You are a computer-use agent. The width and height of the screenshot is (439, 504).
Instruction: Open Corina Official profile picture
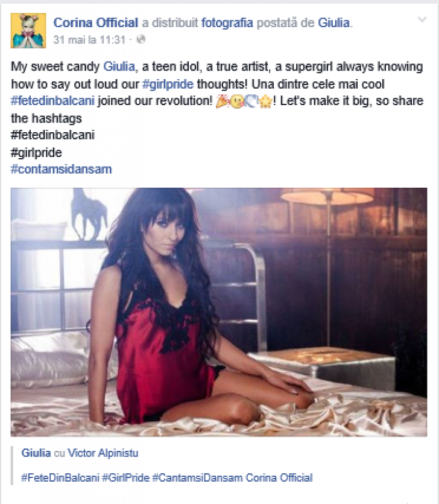pos(28,31)
